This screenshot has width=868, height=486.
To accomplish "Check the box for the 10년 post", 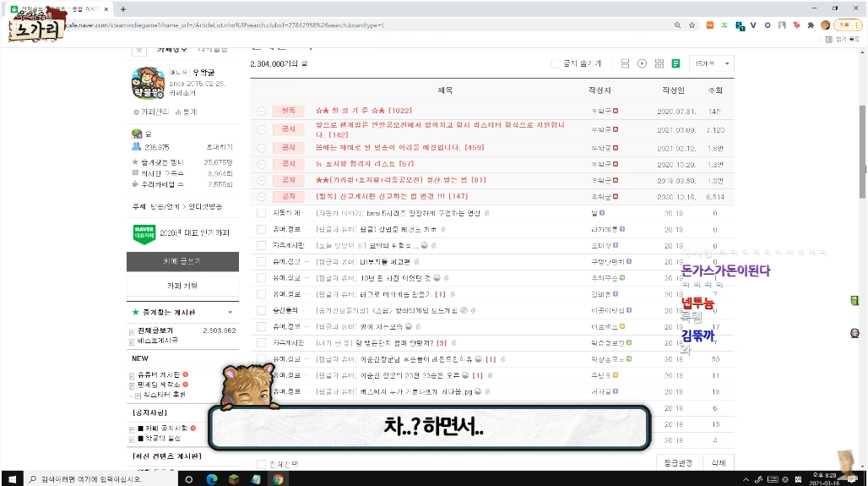I will (261, 277).
